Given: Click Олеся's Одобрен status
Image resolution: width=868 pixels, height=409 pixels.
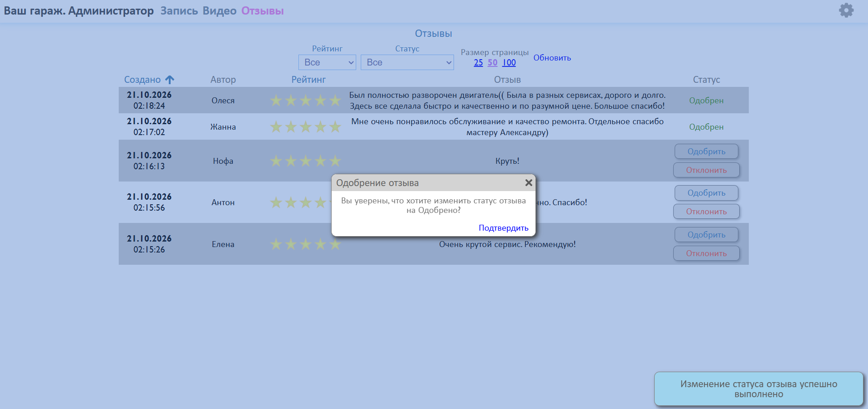Looking at the screenshot, I should pyautogui.click(x=707, y=101).
